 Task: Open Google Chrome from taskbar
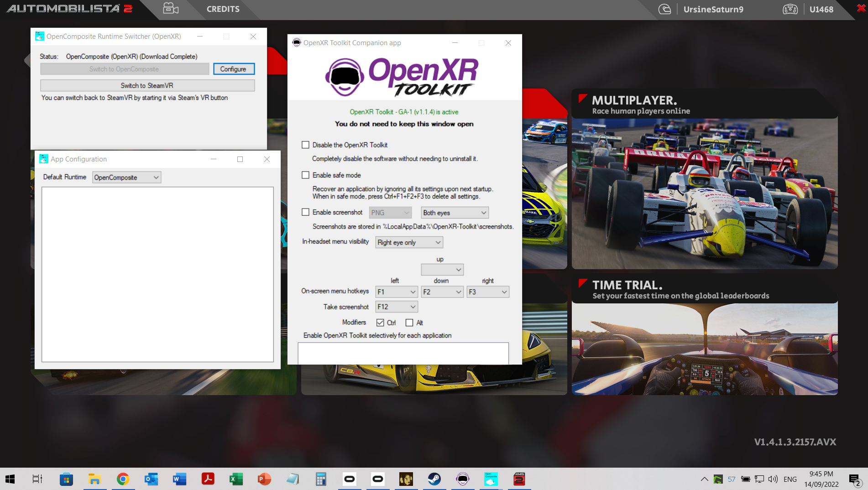point(123,479)
